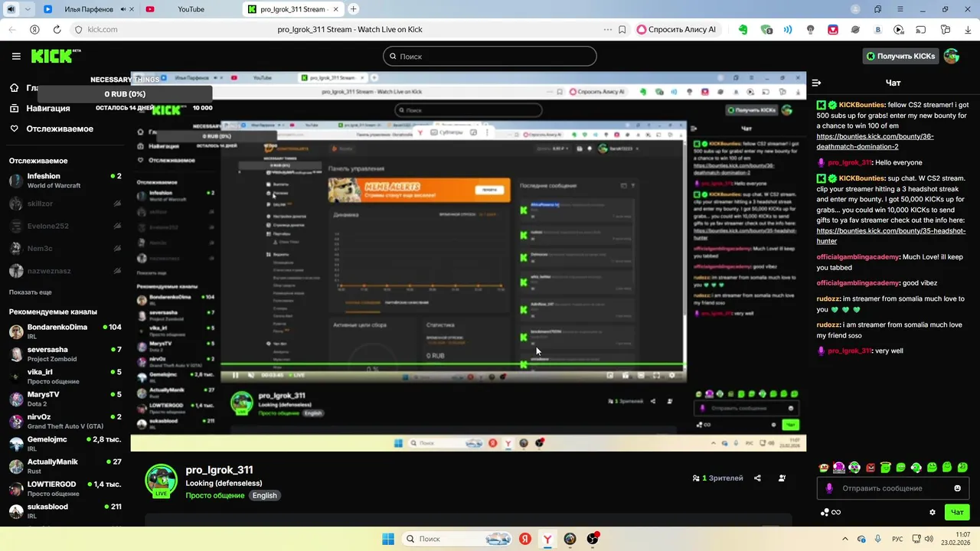Open the vika_irl recommended channel
980x551 pixels.
tap(65, 377)
